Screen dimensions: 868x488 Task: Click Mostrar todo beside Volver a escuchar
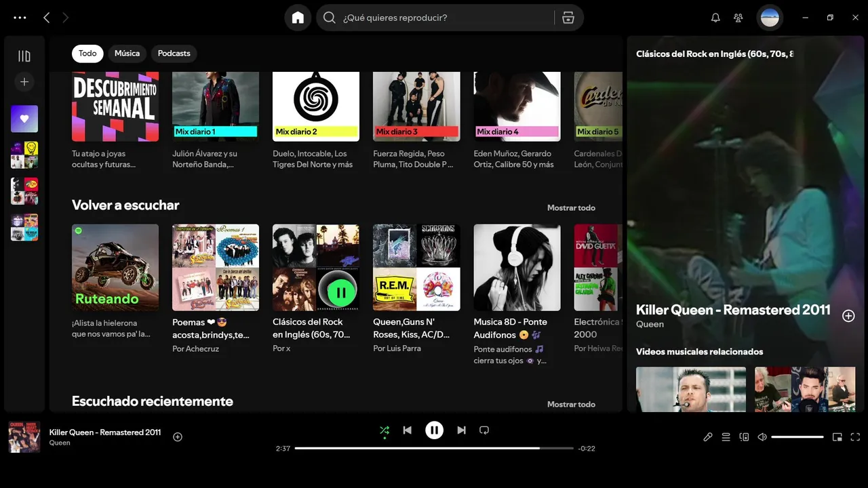click(571, 208)
